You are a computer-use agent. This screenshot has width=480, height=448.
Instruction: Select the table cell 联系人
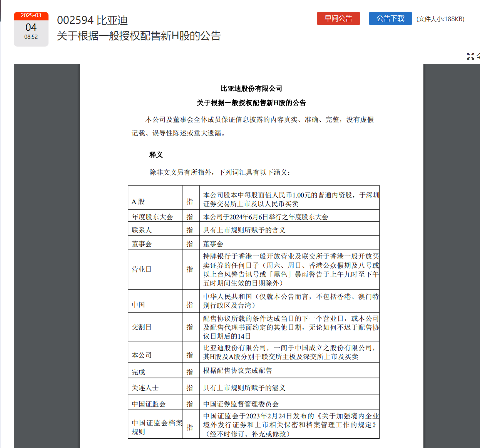(156, 229)
